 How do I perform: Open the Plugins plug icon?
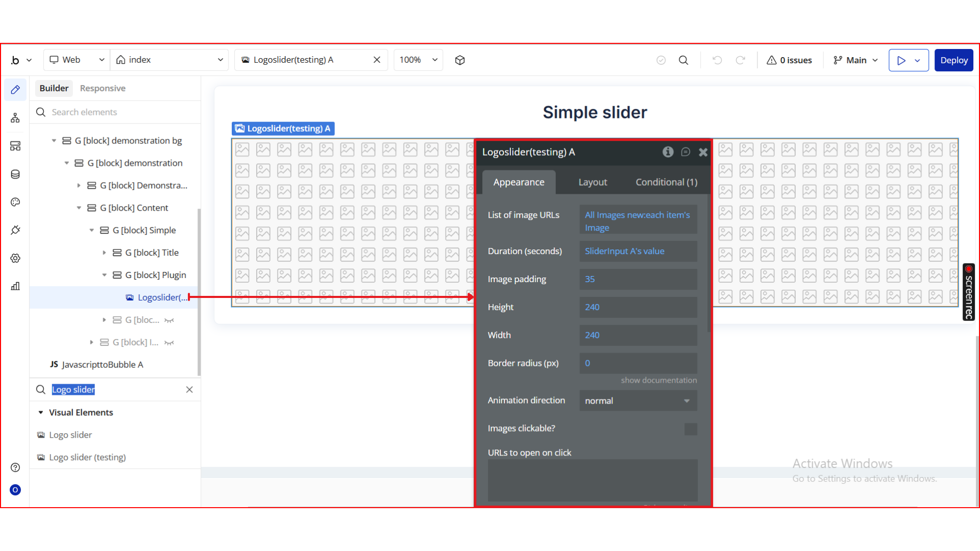[x=15, y=230]
